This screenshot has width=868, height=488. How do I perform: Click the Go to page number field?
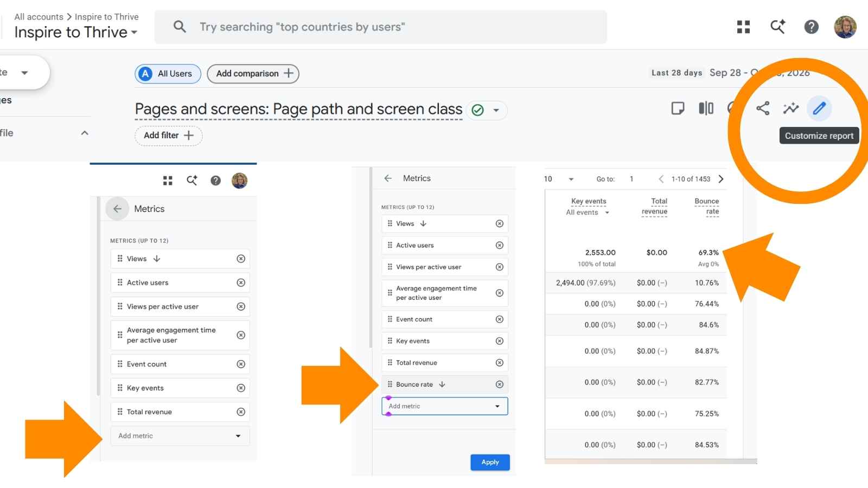point(631,179)
